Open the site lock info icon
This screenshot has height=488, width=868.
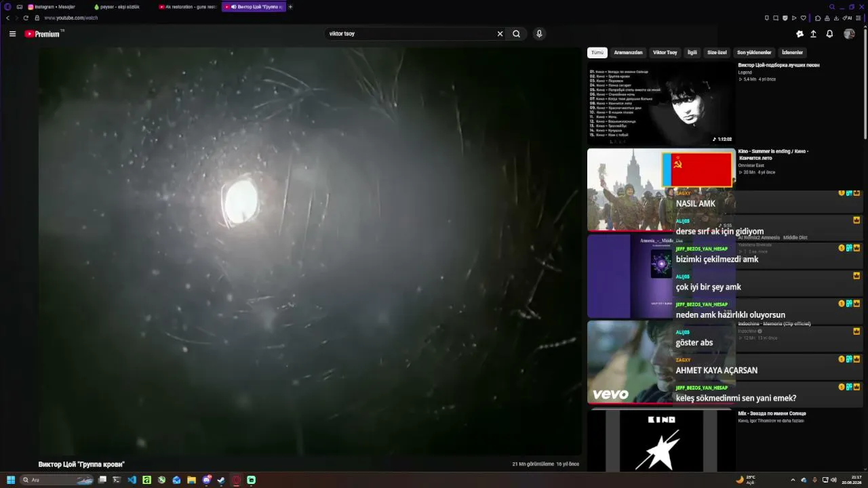click(x=37, y=18)
